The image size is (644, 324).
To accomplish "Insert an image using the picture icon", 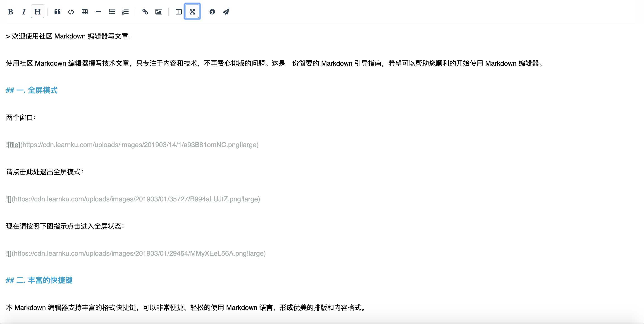I will 159,12.
